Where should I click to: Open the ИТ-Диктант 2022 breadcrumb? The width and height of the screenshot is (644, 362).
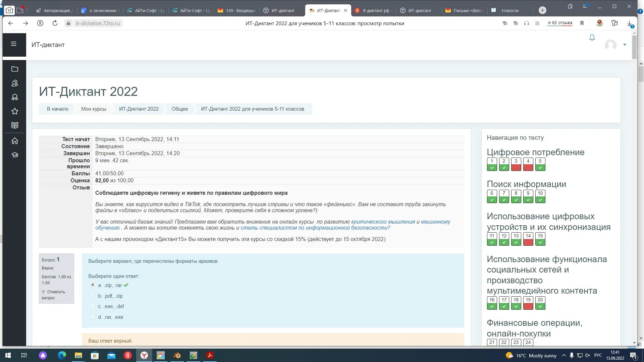pos(139,109)
